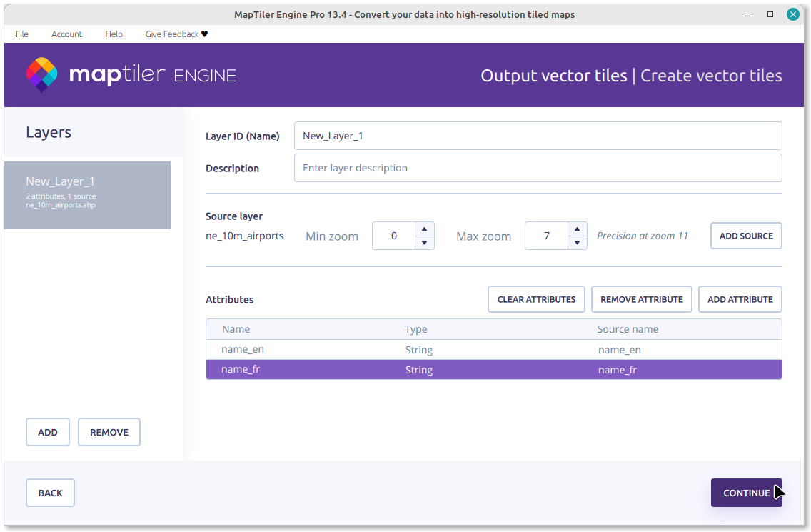This screenshot has height=532, width=811.
Task: Click the MapTiler Engine logo icon
Action: [x=41, y=75]
